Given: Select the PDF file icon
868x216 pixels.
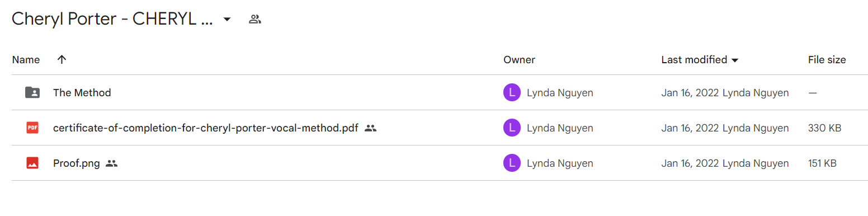Looking at the screenshot, I should point(32,128).
